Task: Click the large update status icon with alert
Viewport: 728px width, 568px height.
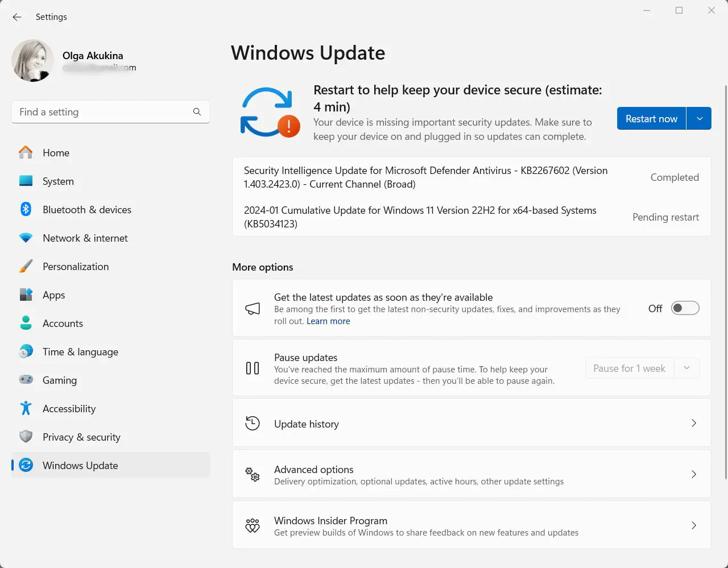Action: click(270, 113)
